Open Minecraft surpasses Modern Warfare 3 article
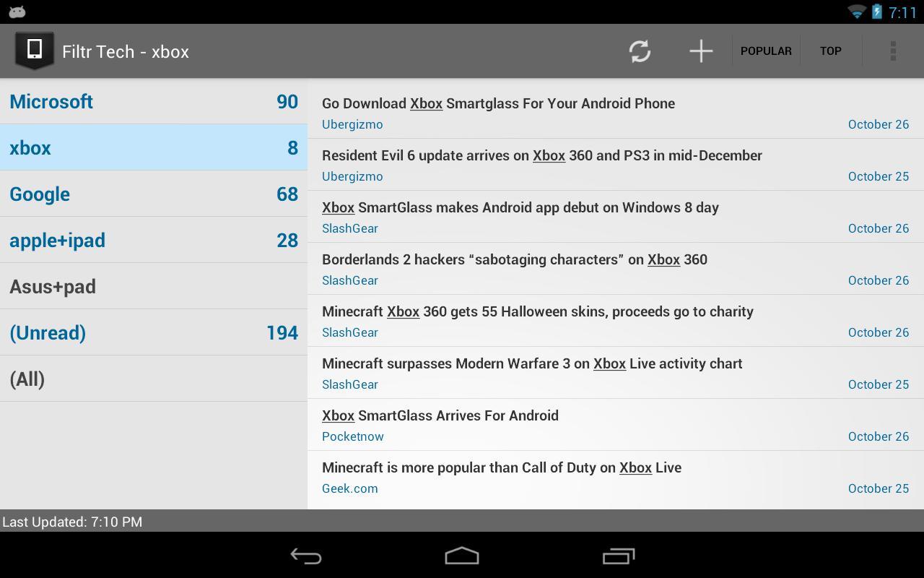 pos(616,373)
